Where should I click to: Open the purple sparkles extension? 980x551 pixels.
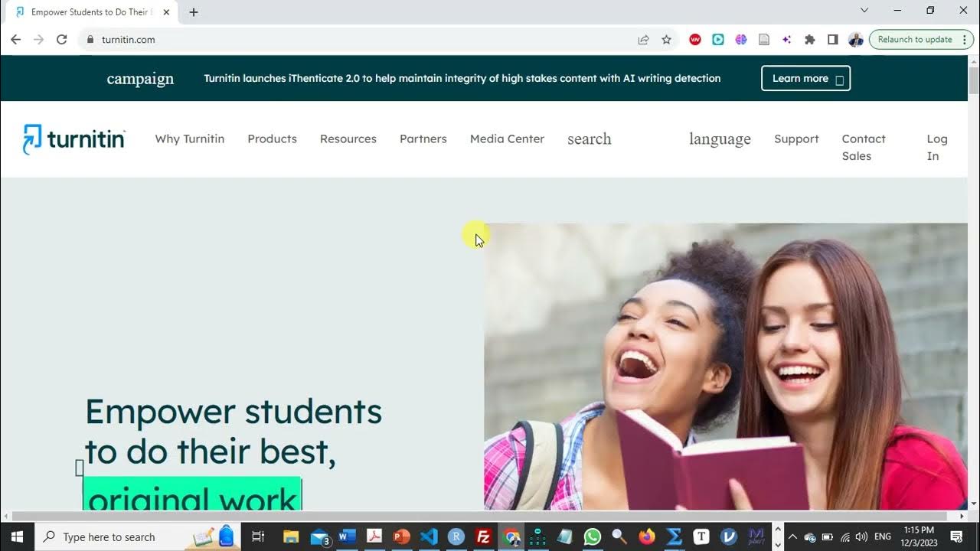tap(787, 40)
